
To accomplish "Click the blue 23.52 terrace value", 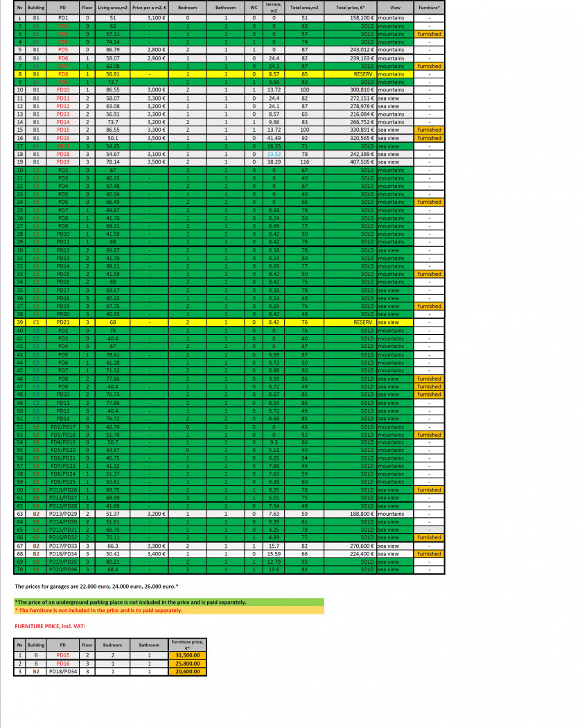I will click(x=274, y=154).
